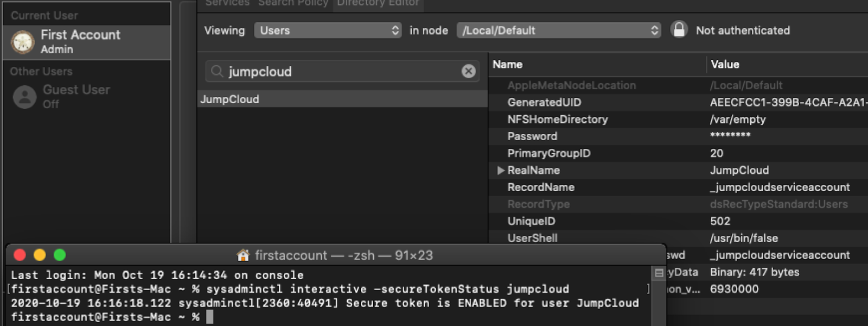Switch to the Search Policy tab
The width and height of the screenshot is (868, 326).
pos(293,3)
